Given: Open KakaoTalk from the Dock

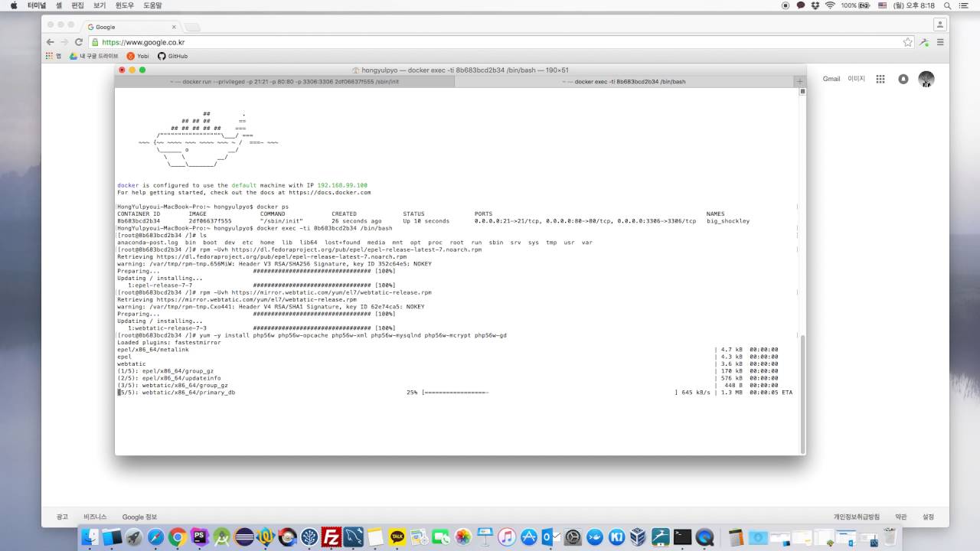Looking at the screenshot, I should click(397, 537).
